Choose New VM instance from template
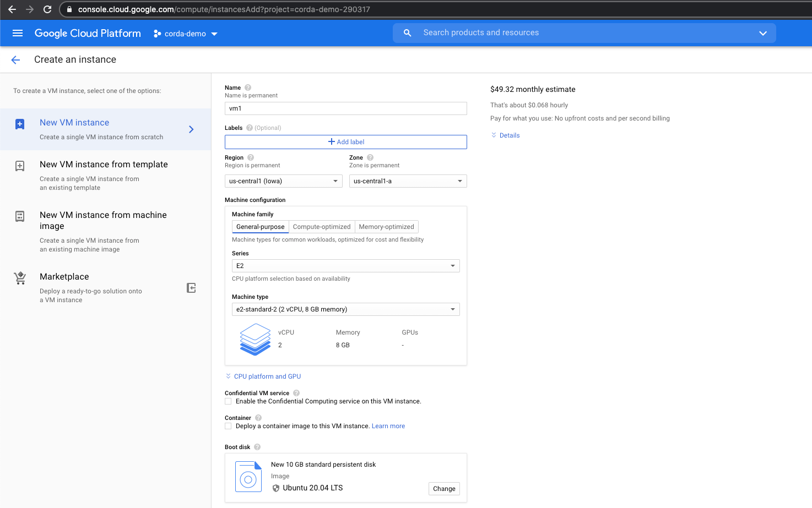The image size is (812, 508). [106, 175]
